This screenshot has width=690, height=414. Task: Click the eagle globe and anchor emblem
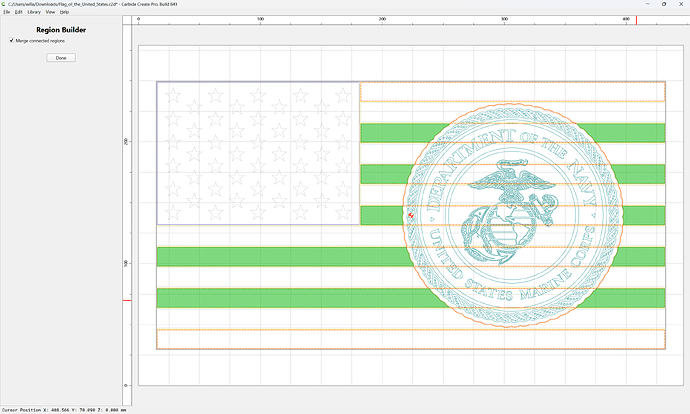coord(510,212)
